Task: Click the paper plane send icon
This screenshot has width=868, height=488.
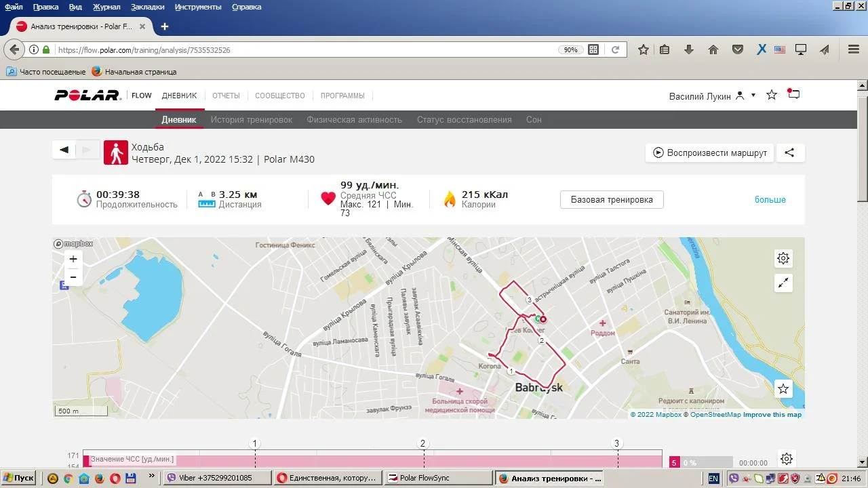Action: pyautogui.click(x=825, y=49)
